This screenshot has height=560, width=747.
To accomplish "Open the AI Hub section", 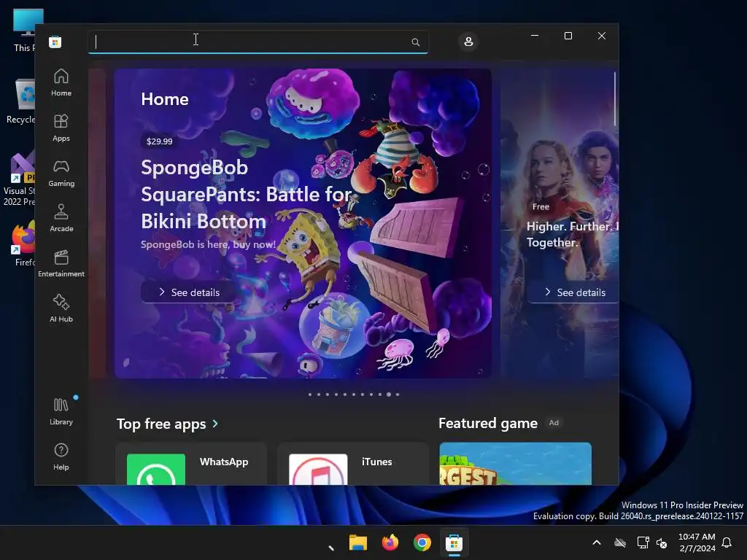I will pyautogui.click(x=61, y=309).
